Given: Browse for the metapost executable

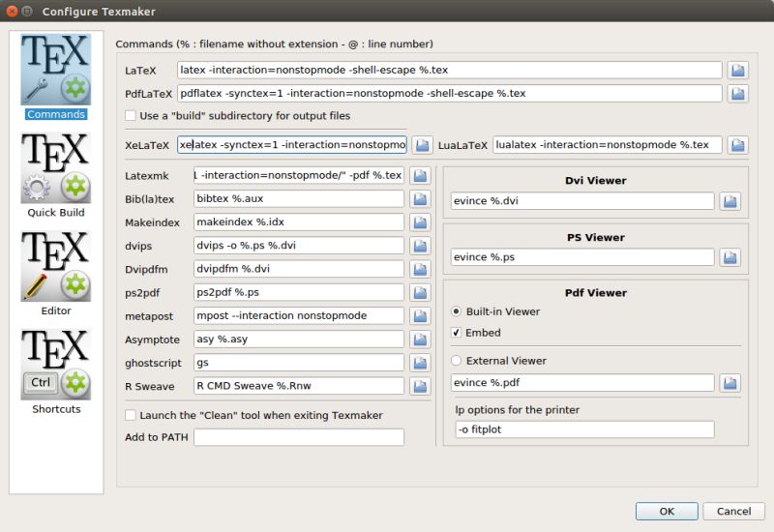Looking at the screenshot, I should click(420, 316).
